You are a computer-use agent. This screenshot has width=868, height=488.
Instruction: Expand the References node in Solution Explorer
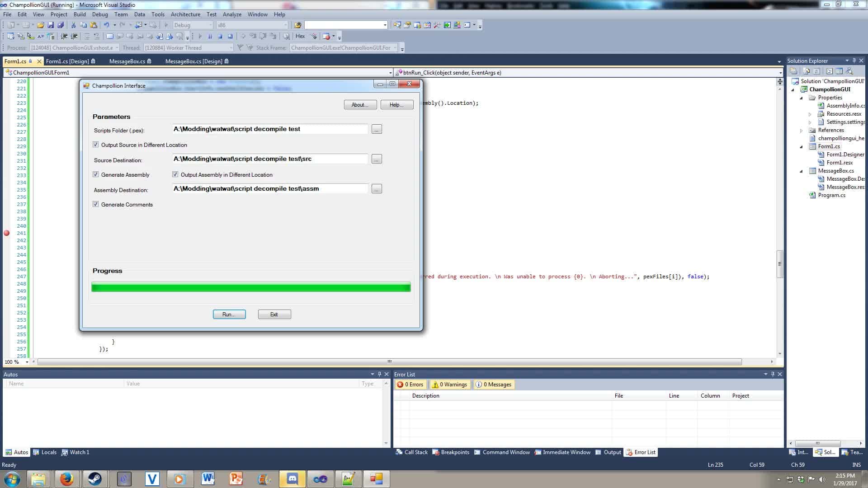802,130
